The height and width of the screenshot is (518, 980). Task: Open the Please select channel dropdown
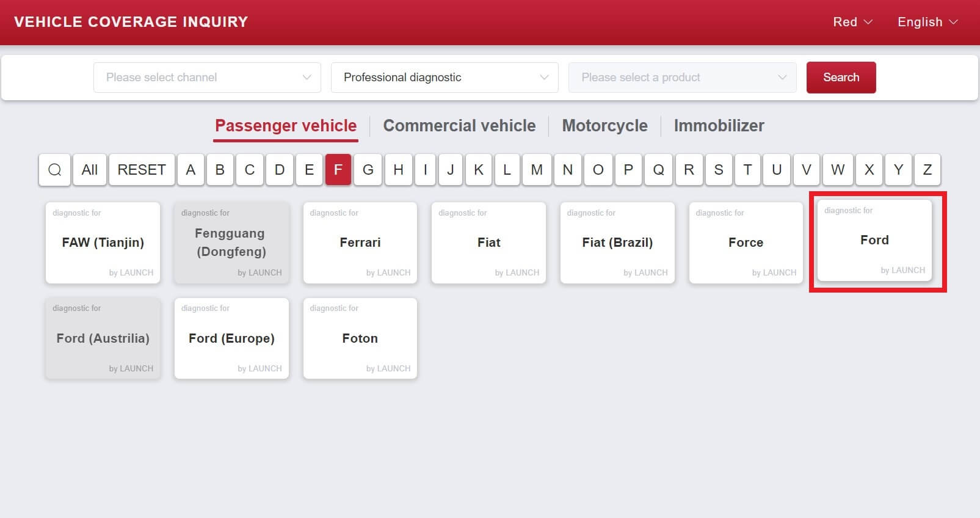click(207, 78)
